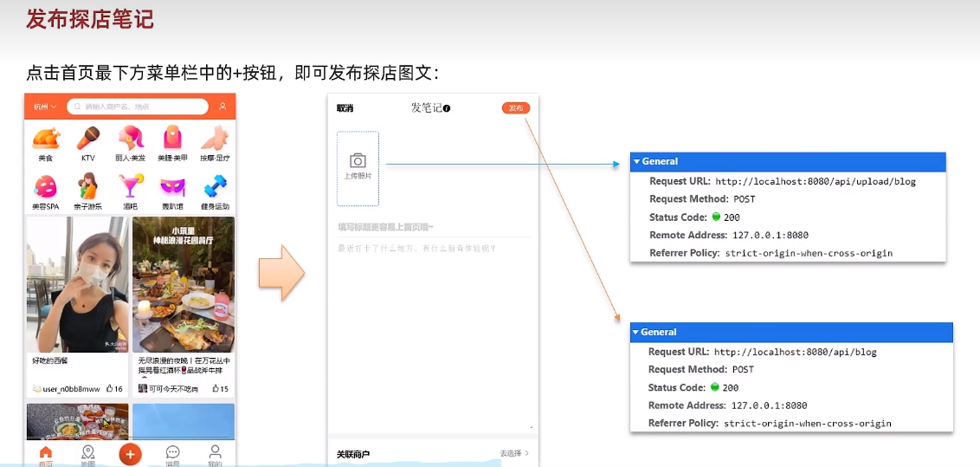Like the 可可今天不吃肉 post thumbs-up
This screenshot has width=980, height=467.
(216, 388)
